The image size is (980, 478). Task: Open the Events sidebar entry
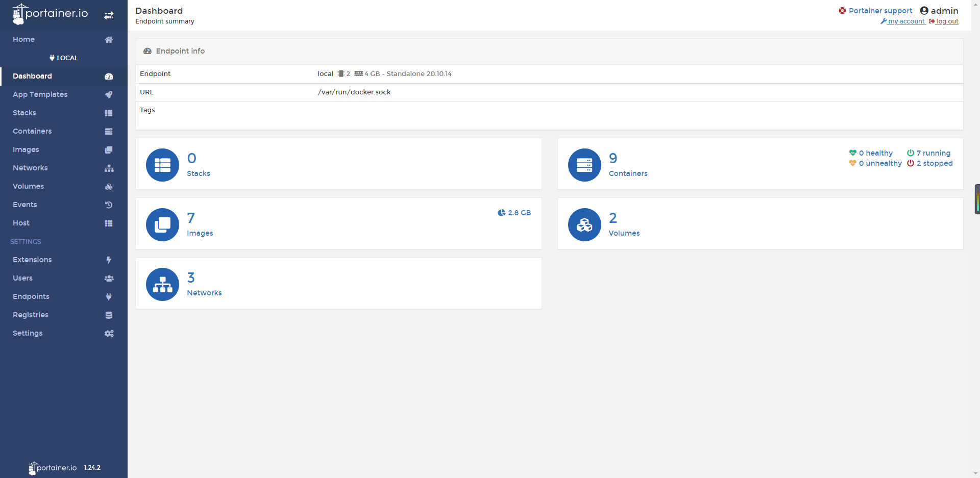click(64, 205)
